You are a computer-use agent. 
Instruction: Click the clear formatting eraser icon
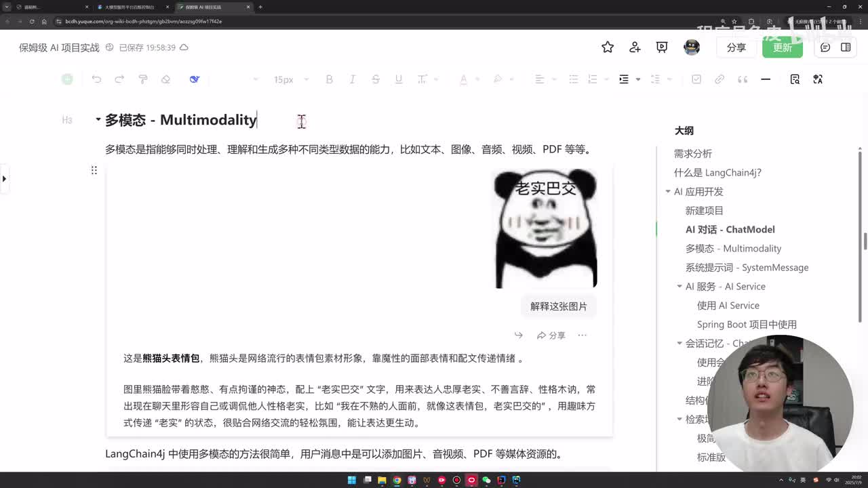coord(165,79)
